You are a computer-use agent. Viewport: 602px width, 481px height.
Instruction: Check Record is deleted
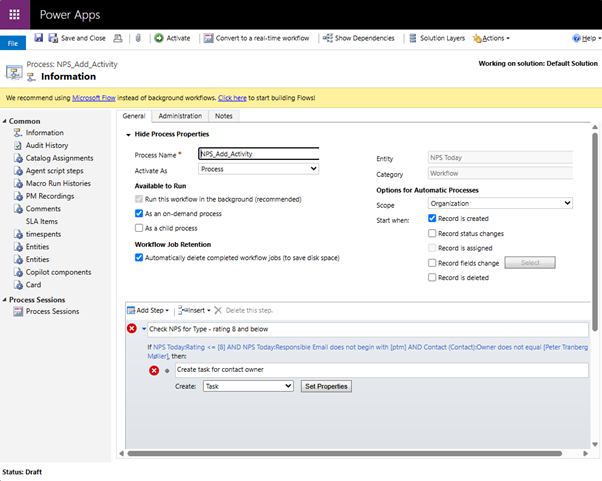pos(432,277)
